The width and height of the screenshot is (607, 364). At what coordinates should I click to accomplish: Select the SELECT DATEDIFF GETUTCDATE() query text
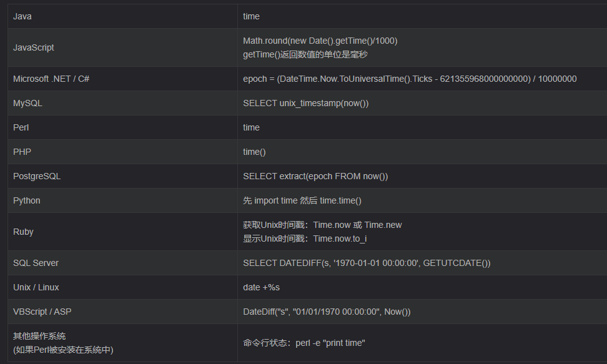click(x=367, y=263)
